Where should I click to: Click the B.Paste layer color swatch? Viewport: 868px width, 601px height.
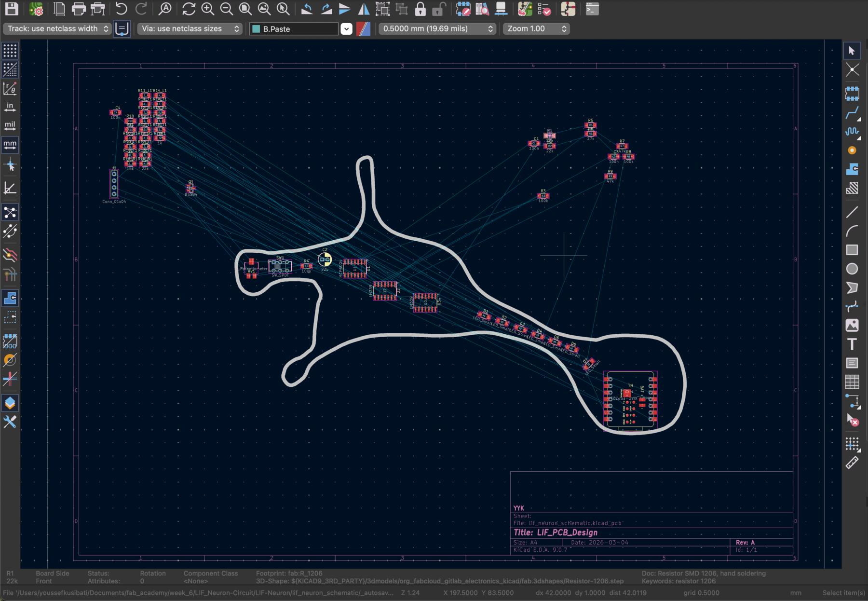click(x=256, y=29)
